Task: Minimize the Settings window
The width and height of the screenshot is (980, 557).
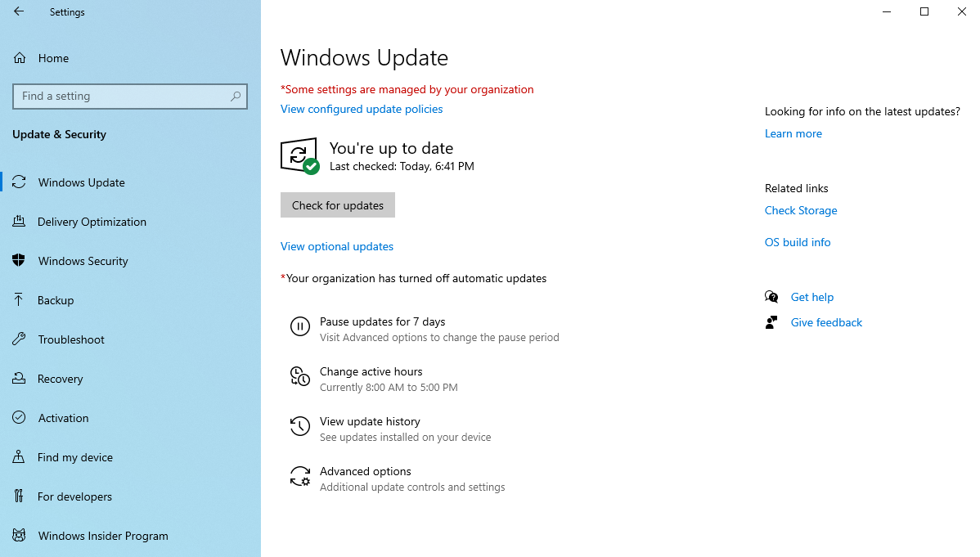Action: pyautogui.click(x=886, y=11)
